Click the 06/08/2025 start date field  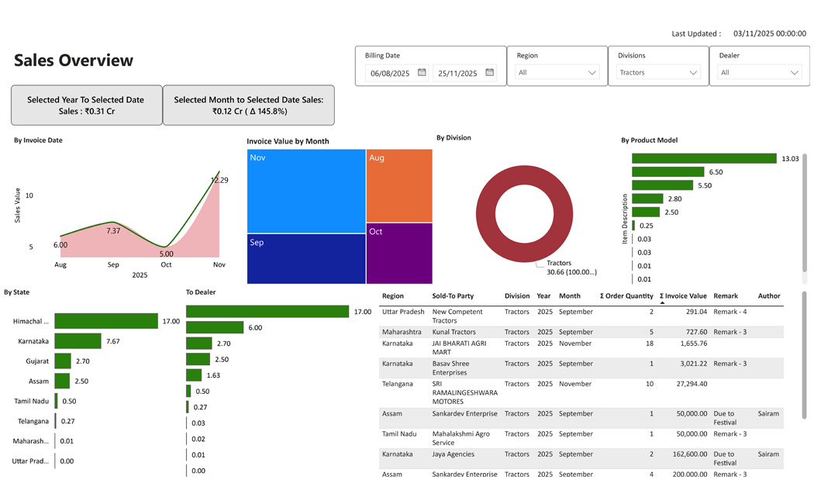click(391, 73)
